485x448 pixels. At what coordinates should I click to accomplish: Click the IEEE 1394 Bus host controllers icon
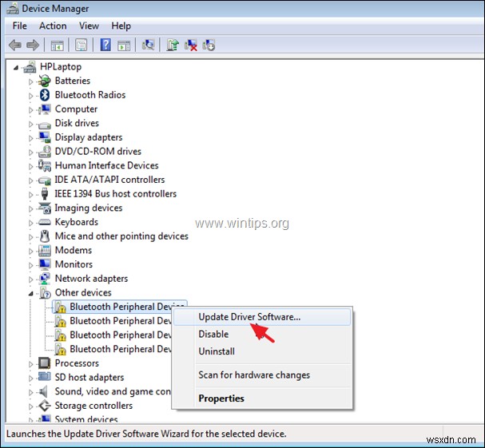[x=45, y=194]
